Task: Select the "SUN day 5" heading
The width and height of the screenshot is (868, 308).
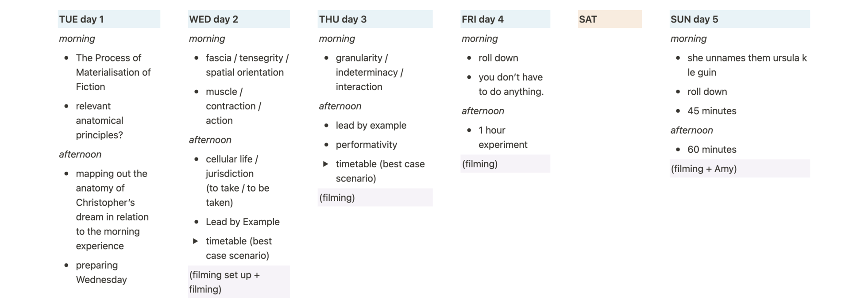Action: tap(694, 19)
